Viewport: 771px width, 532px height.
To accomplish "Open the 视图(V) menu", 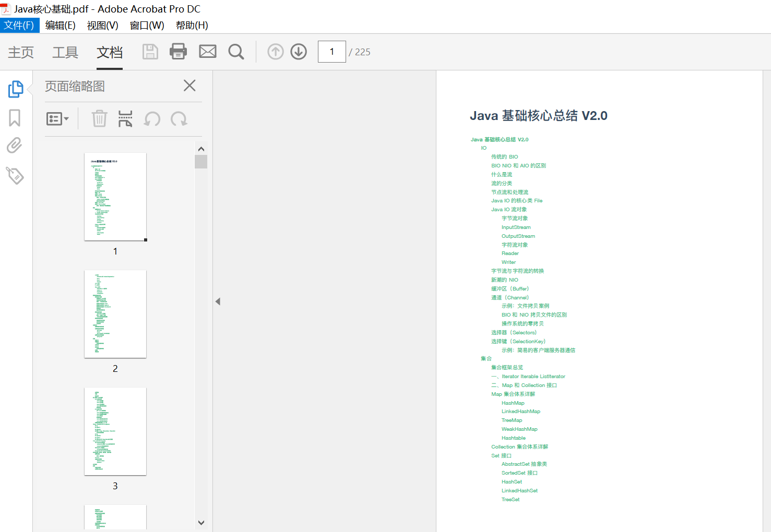I will click(x=102, y=25).
